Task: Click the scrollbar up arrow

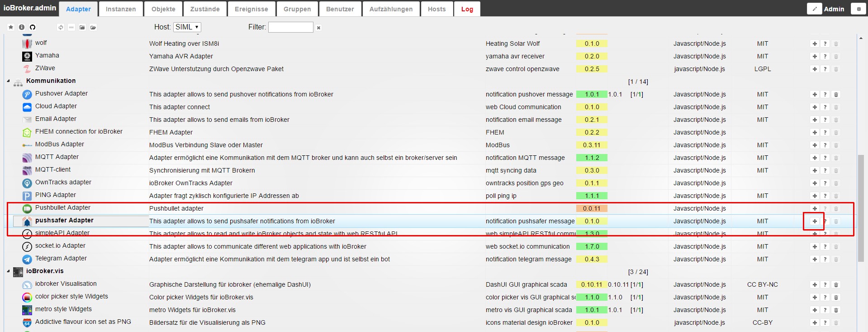Action: 861,38
